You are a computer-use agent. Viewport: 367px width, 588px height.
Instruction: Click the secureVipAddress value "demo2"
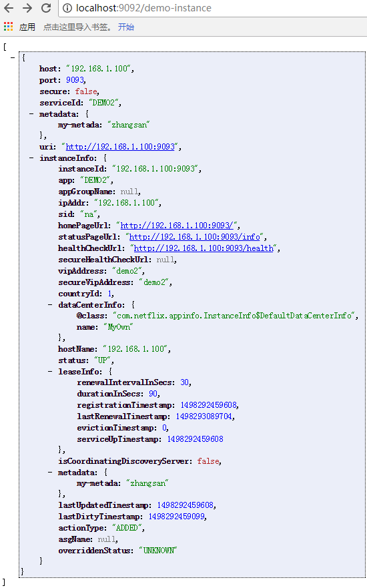(154, 282)
